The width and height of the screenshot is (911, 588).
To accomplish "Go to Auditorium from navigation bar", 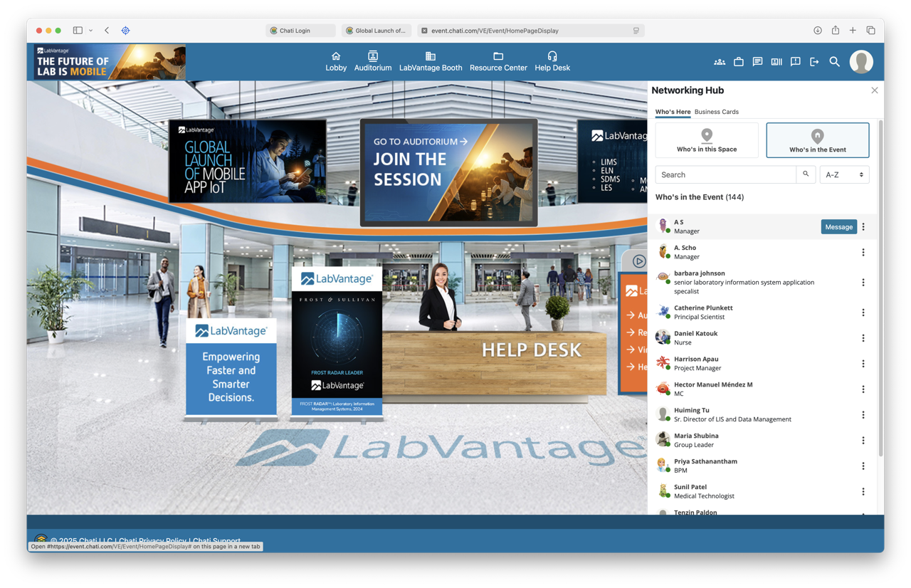I will [373, 61].
